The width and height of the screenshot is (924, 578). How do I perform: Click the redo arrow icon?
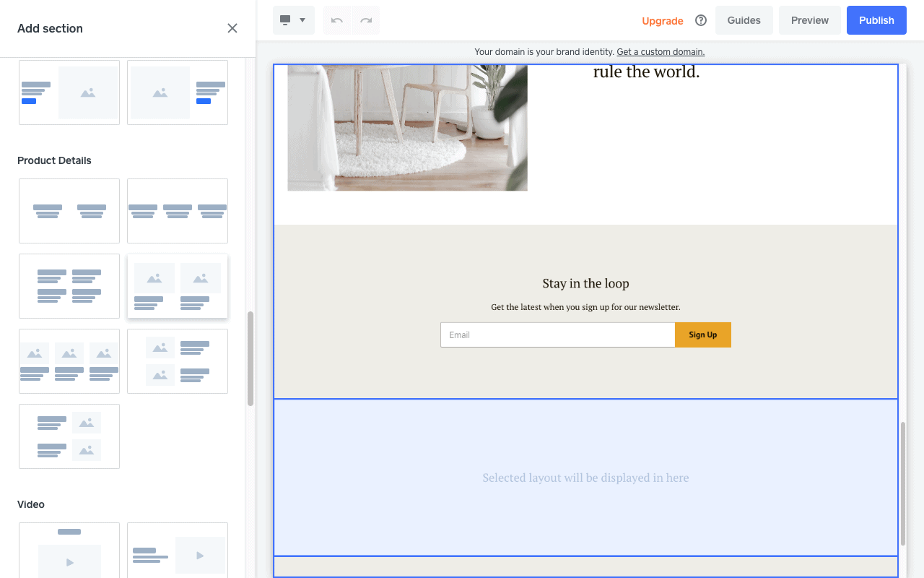tap(366, 20)
